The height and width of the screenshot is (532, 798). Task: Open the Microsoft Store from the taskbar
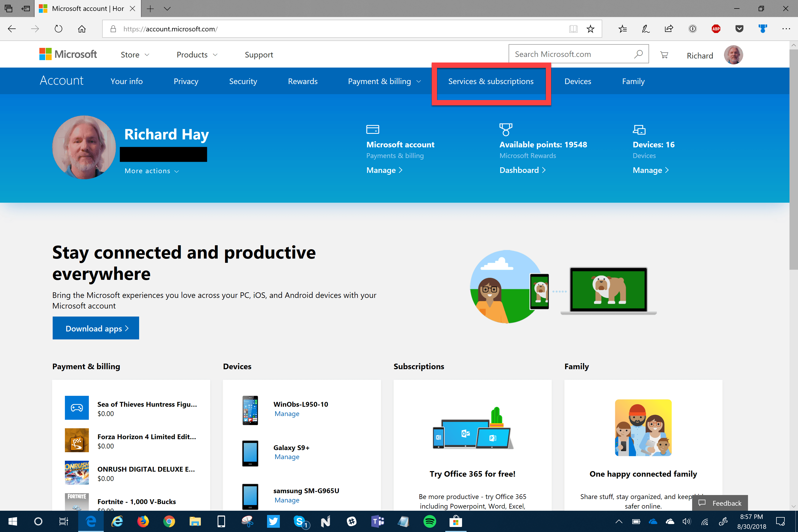(x=456, y=521)
